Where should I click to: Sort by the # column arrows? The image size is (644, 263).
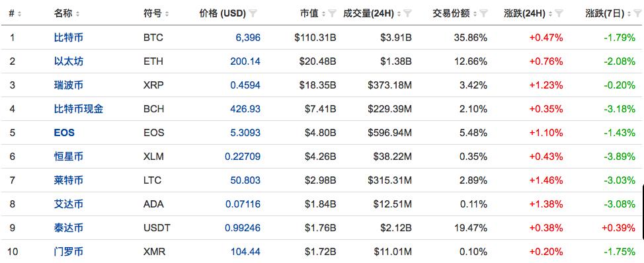coord(19,14)
